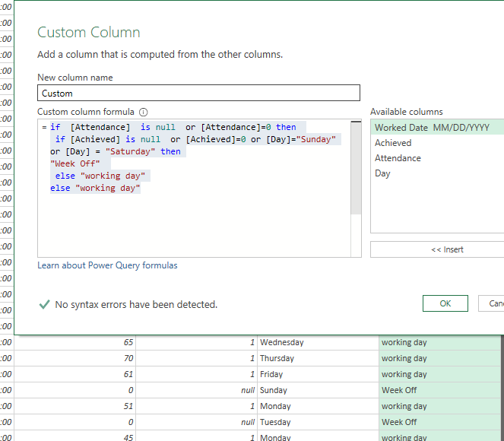
Task: Select Worked Date MM/DD/YYYY column
Action: click(x=437, y=127)
